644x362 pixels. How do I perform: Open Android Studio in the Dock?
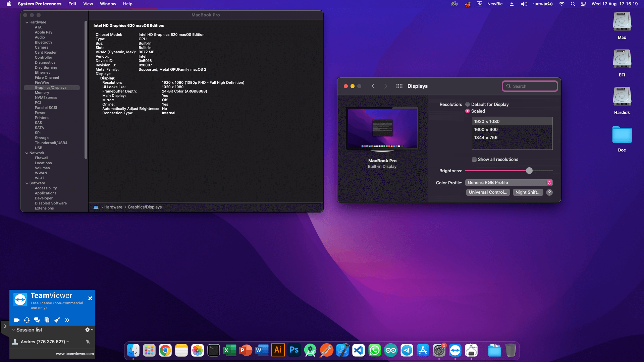pyautogui.click(x=310, y=351)
